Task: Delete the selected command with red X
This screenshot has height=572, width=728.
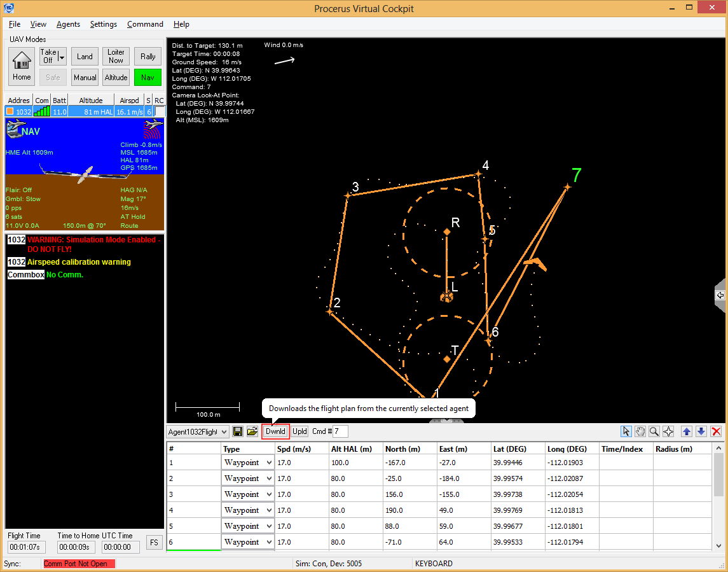Action: click(716, 431)
